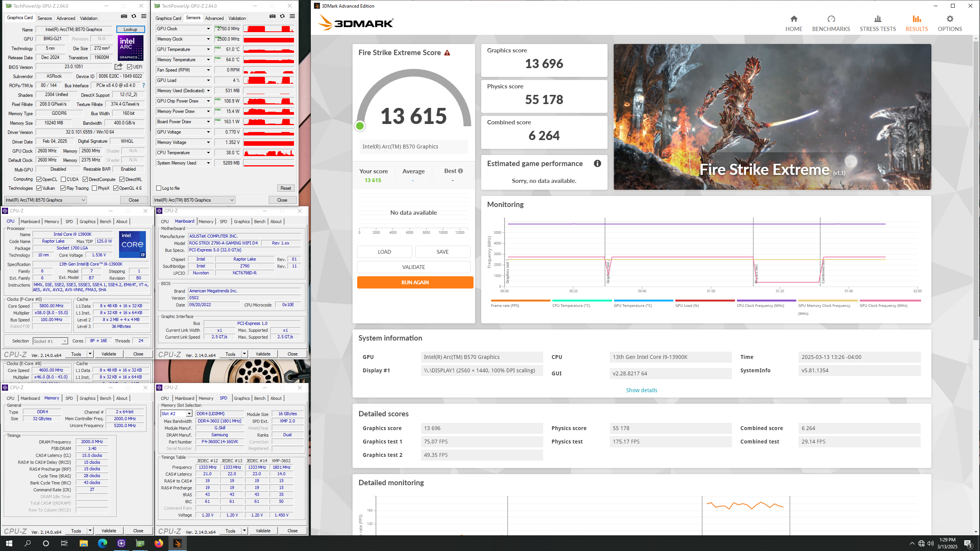Open GPU selector dropdown in GPU-Z Sensors window
The image size is (980, 551).
tap(194, 200)
